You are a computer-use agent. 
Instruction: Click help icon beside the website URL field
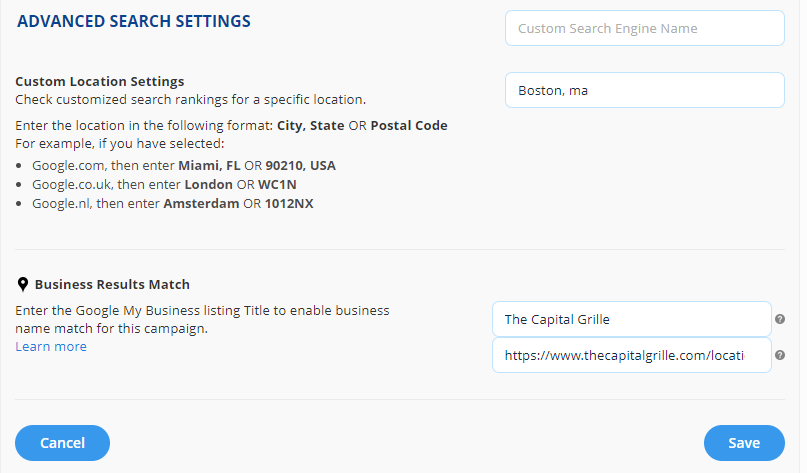780,355
